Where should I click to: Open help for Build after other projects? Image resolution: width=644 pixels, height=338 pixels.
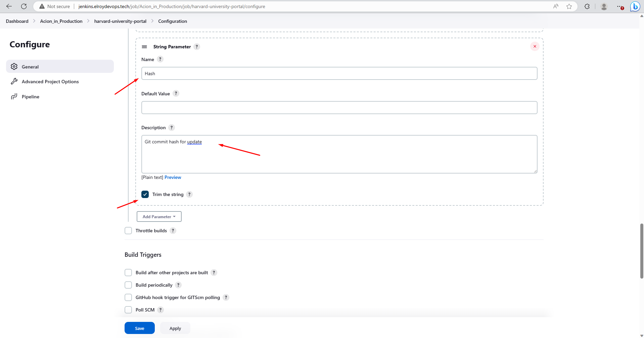click(214, 273)
